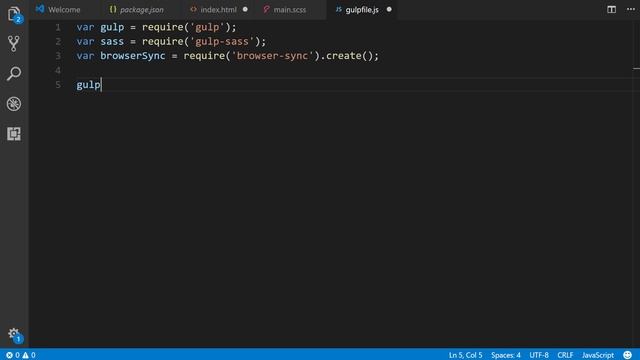
Task: Open the Explorer files view
Action: click(x=14, y=14)
